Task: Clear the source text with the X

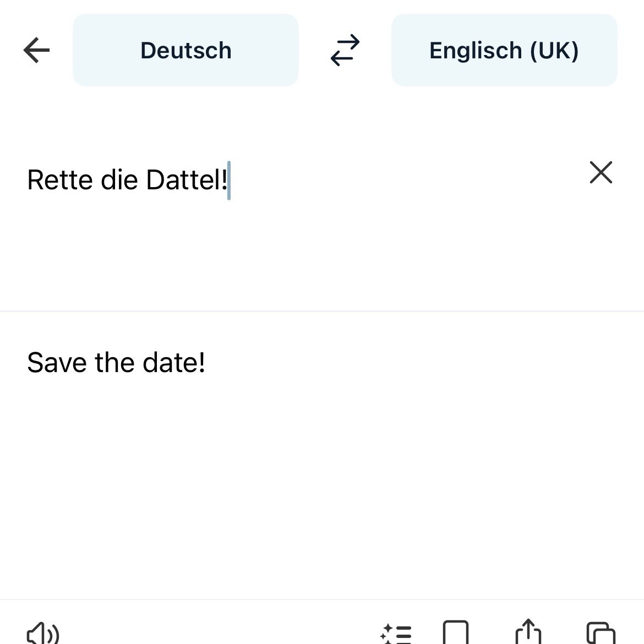Action: point(601,172)
